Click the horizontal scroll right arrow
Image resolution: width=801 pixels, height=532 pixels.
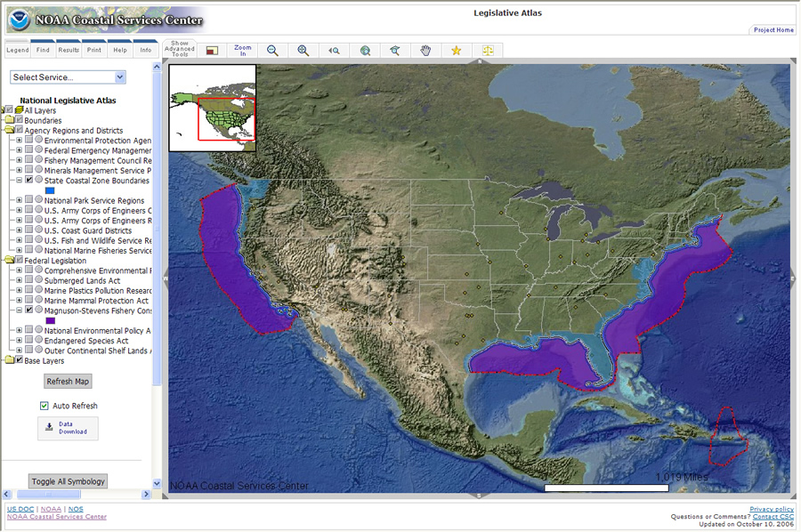point(146,494)
